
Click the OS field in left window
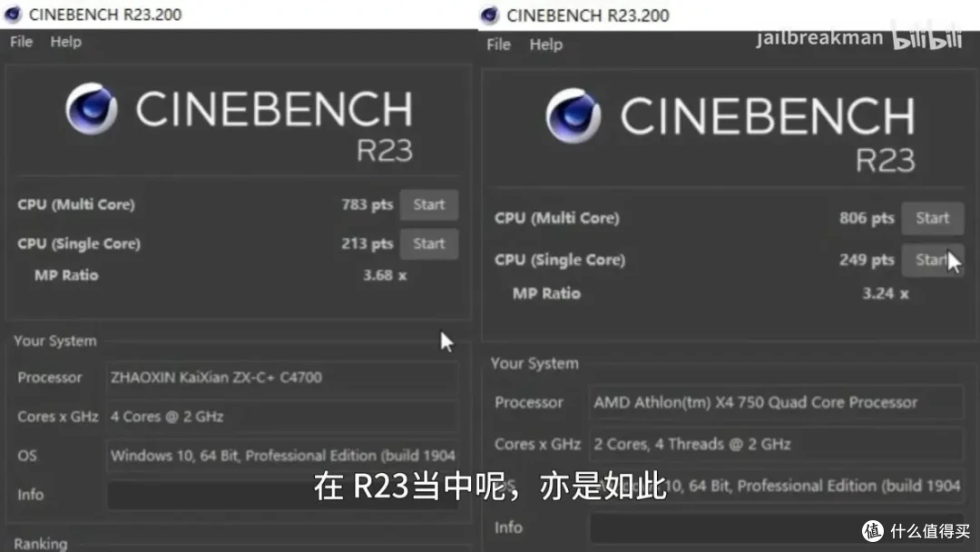click(281, 456)
